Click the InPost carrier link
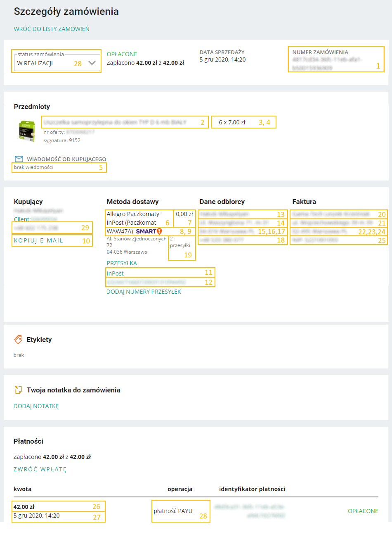Viewport: 392px width, 537px height. (115, 273)
